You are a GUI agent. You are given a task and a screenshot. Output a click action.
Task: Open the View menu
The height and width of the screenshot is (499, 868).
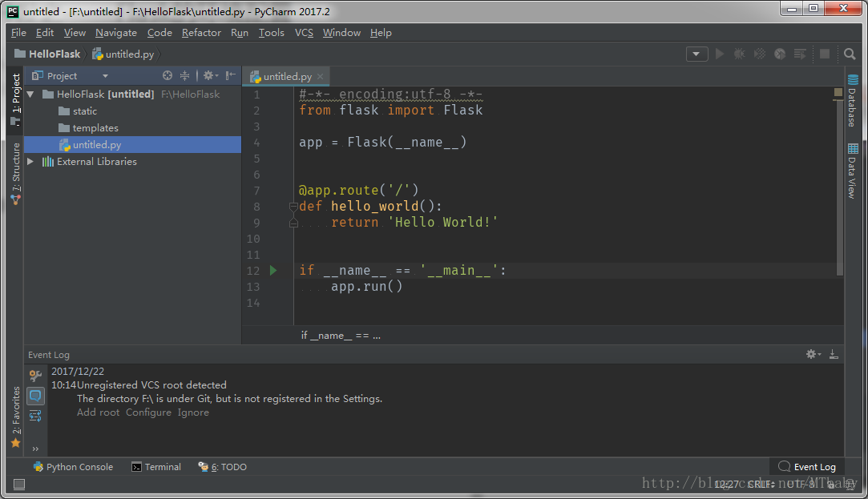point(75,33)
